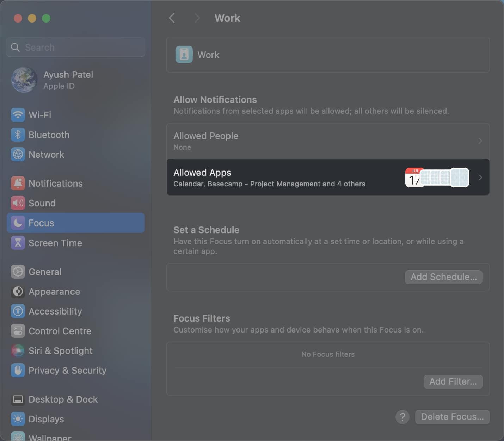
Task: Click the Delete Focus... button
Action: 452,417
